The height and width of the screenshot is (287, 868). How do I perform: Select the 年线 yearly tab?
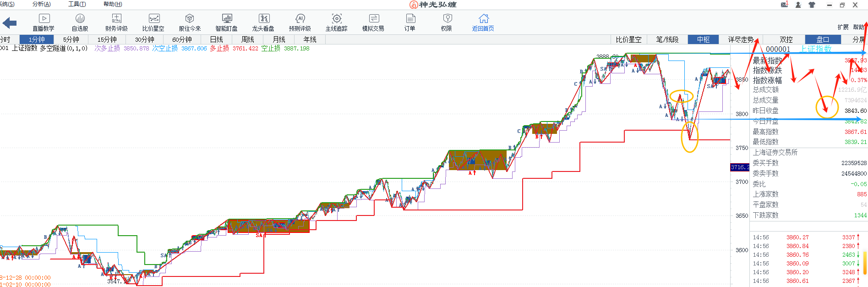coord(310,39)
